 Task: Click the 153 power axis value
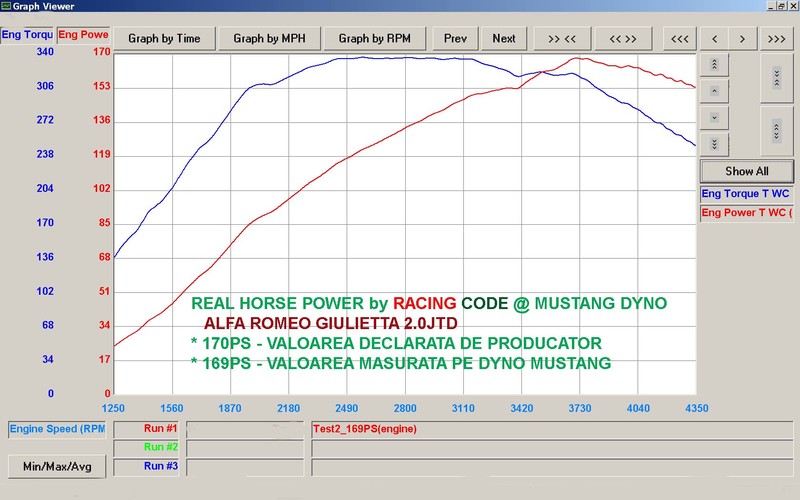coord(102,86)
